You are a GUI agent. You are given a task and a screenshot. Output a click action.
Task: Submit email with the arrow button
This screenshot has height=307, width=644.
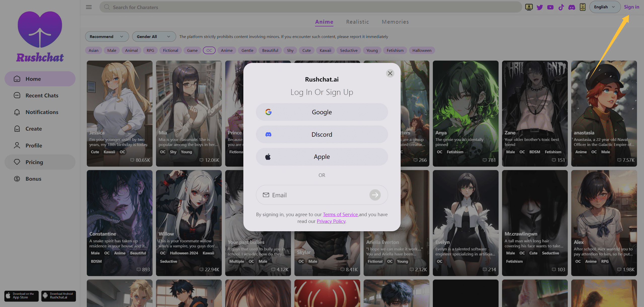[375, 195]
